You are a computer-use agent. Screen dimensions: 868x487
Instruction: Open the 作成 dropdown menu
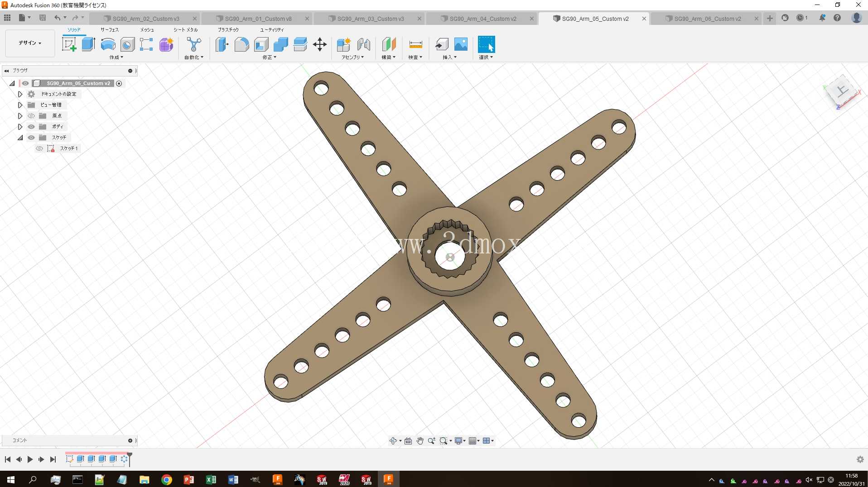tap(116, 57)
